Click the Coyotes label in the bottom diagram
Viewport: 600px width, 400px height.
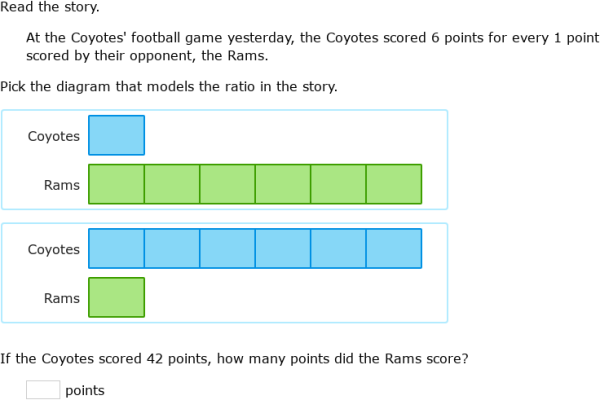coord(54,249)
